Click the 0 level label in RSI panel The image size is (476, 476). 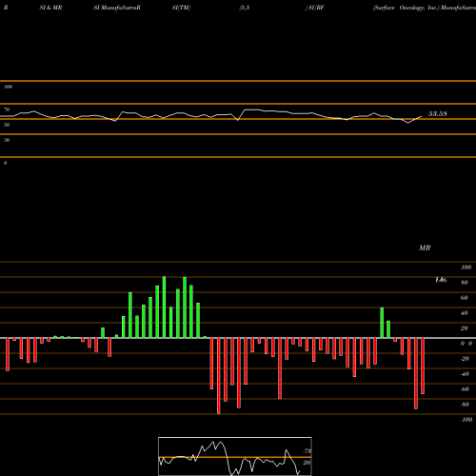pos(5,163)
